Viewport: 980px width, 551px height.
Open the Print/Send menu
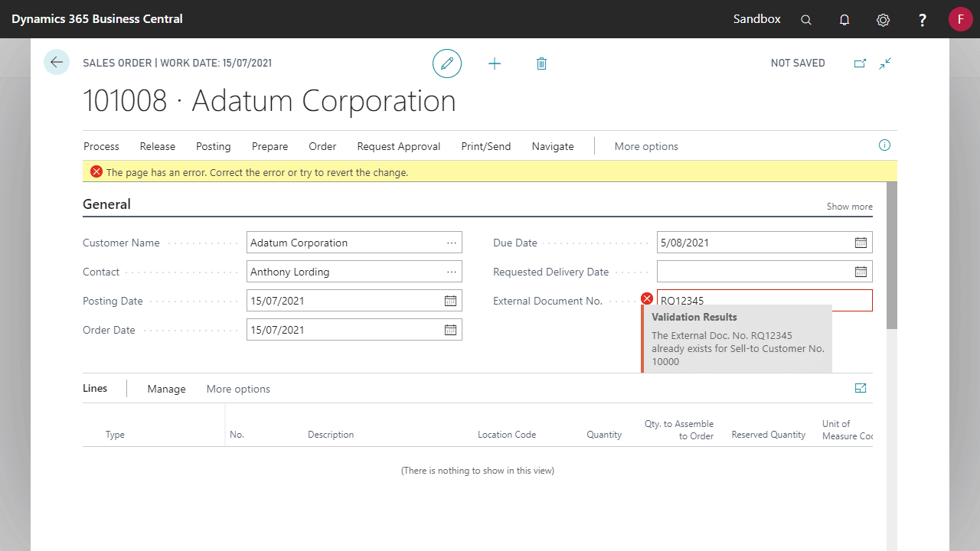click(486, 146)
